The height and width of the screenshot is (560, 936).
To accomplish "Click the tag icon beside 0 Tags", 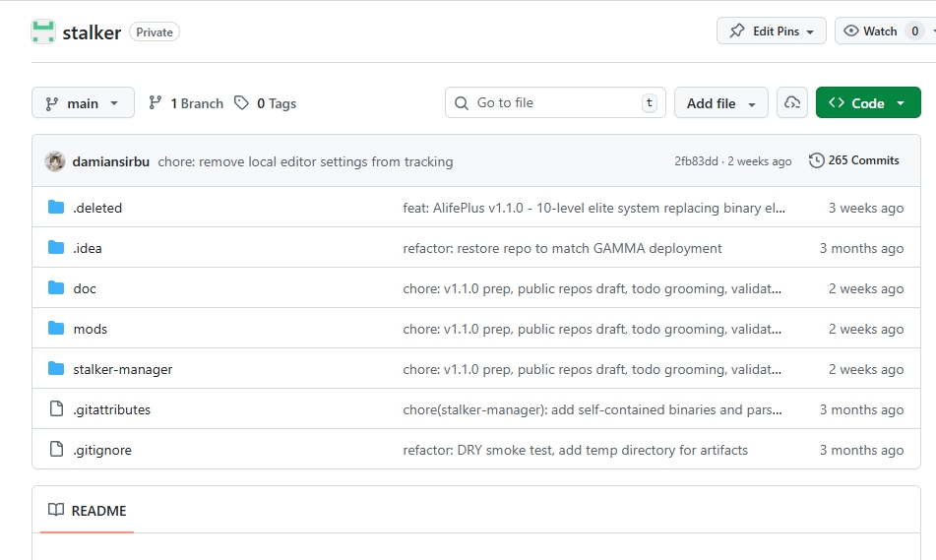I will point(241,103).
